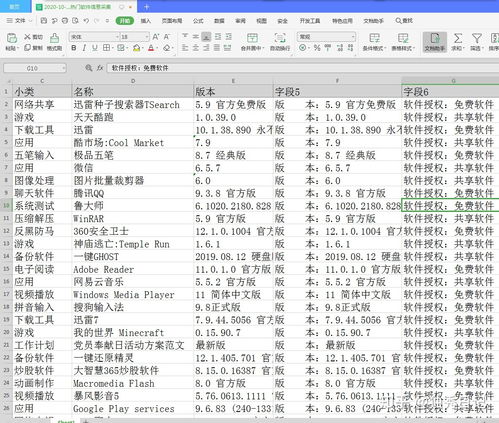Open the number format dropdown (常规)

coord(353,36)
